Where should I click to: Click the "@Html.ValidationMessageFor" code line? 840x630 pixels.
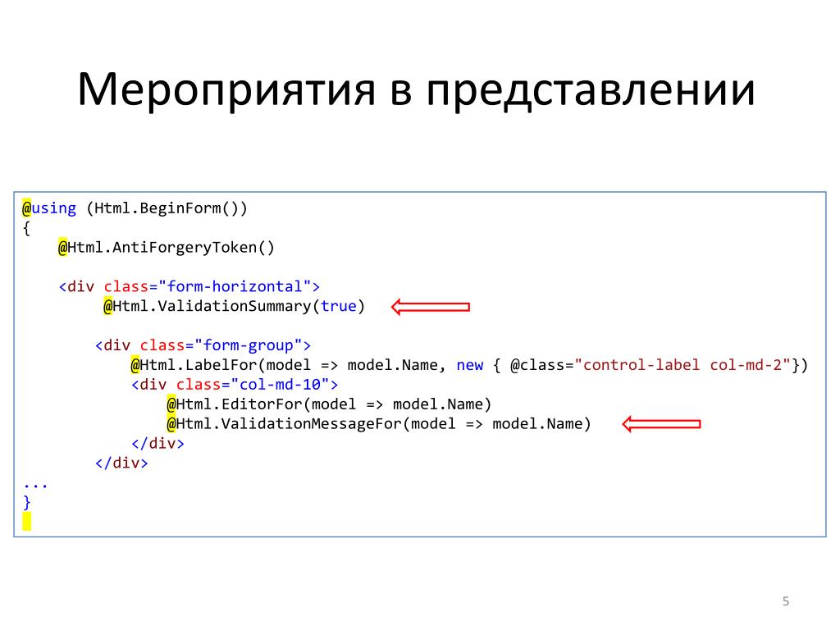[379, 424]
